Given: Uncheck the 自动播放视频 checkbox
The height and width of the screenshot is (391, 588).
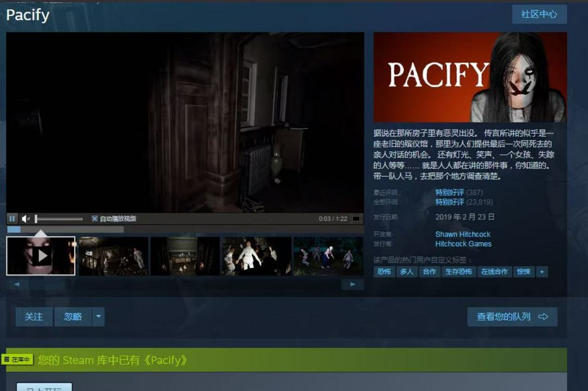Looking at the screenshot, I should (x=95, y=218).
